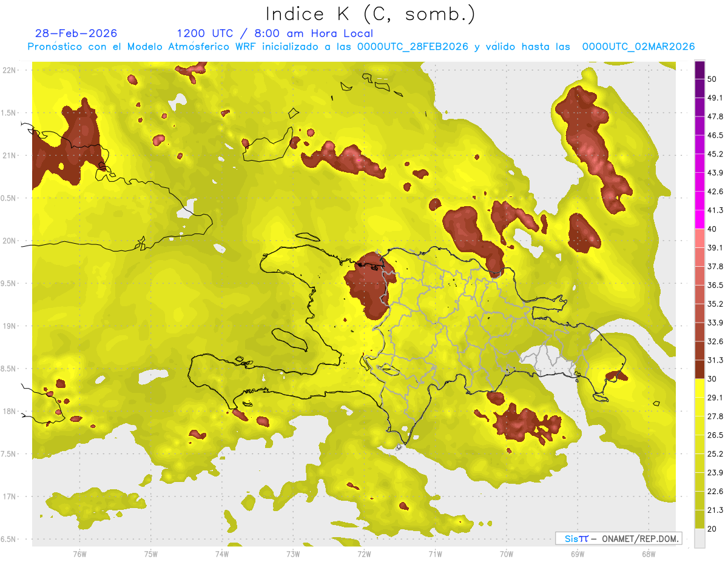The height and width of the screenshot is (562, 728).
Task: Click the colorbar value label '45.2'
Action: [715, 153]
